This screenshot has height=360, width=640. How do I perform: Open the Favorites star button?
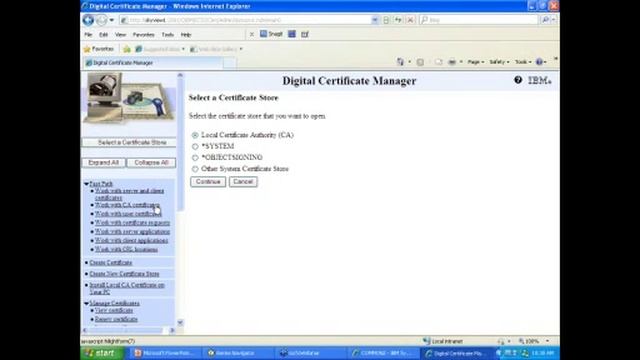coord(99,49)
